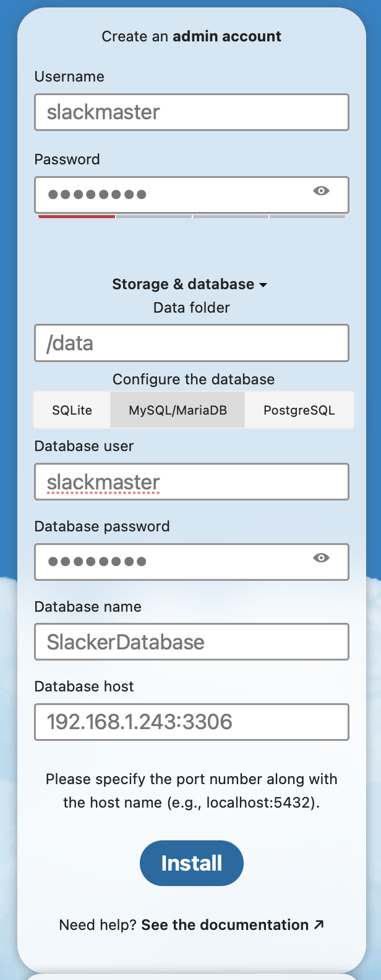Screen dimensions: 381x980
Task: Edit the Data folder path /data
Action: click(x=191, y=343)
